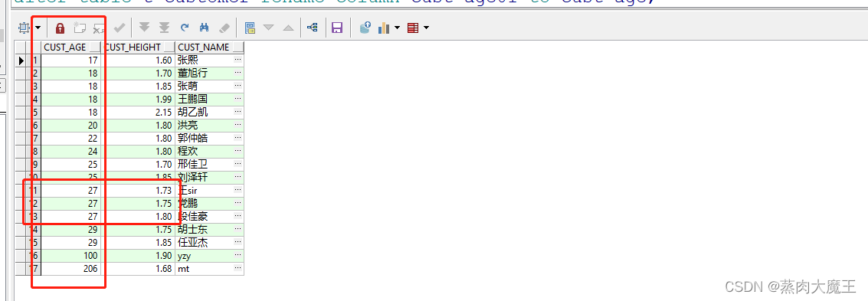Open the ellipsis button in the 董旭行 row
This screenshot has width=868, height=301.
pyautogui.click(x=238, y=73)
